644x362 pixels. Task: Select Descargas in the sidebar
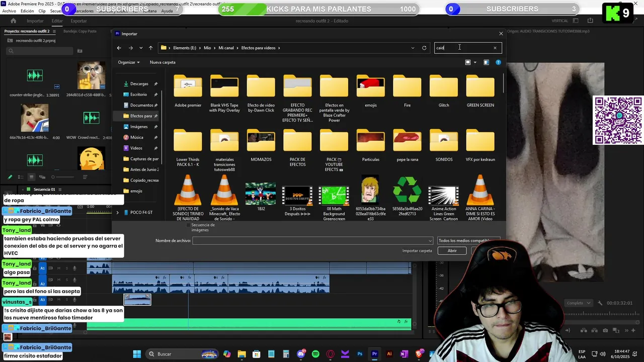coord(139,83)
